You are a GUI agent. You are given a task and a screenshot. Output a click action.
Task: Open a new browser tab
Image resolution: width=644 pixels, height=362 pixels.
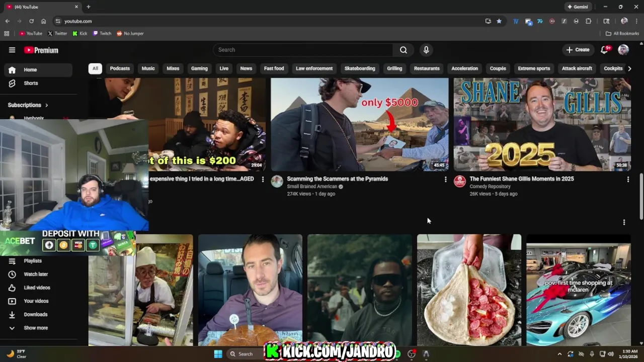(x=88, y=7)
